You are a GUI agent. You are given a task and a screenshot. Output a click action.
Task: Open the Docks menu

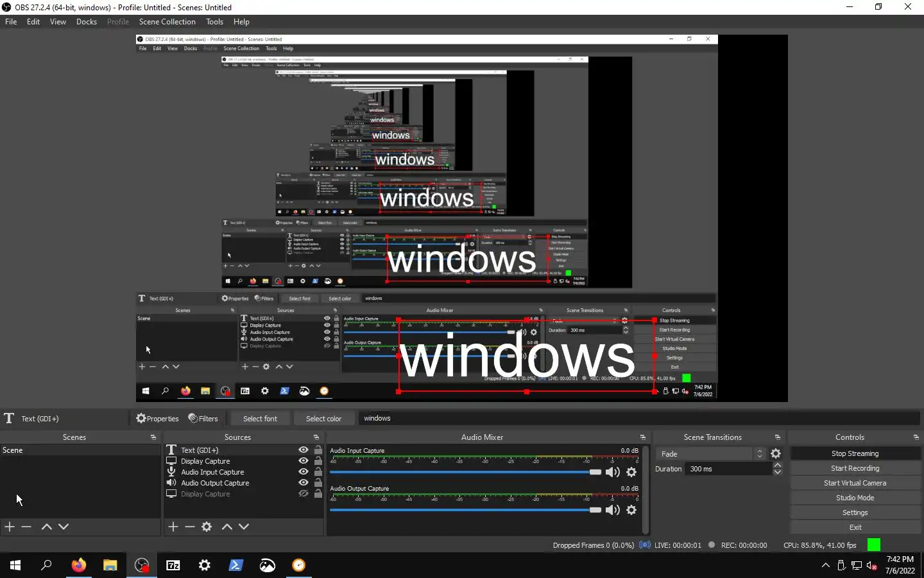pyautogui.click(x=87, y=22)
